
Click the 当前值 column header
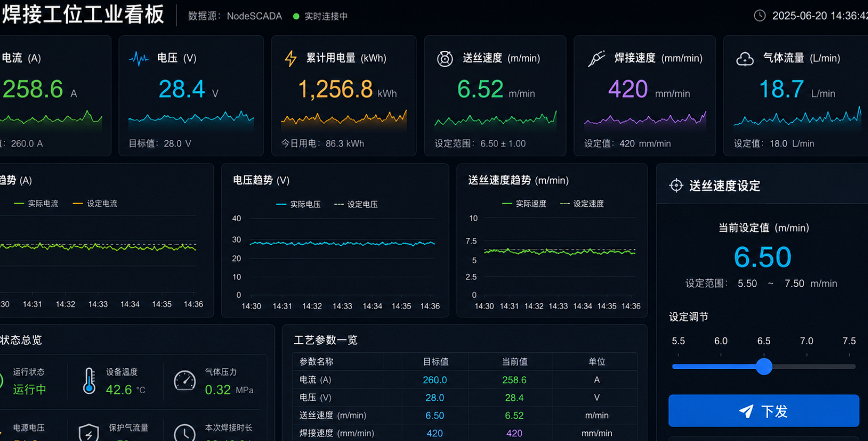(515, 362)
